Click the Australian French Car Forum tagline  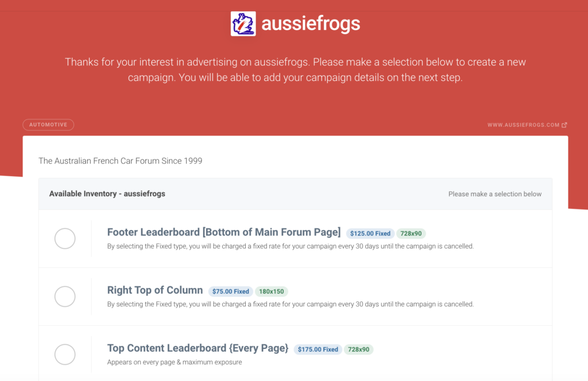pos(121,161)
